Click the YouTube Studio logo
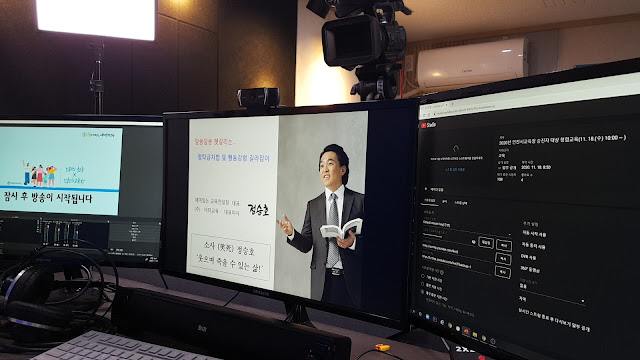Image resolution: width=640 pixels, height=360 pixels. [x=429, y=124]
